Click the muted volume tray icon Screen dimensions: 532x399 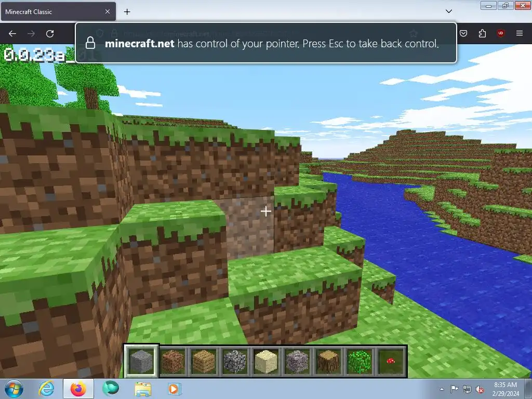(x=480, y=389)
